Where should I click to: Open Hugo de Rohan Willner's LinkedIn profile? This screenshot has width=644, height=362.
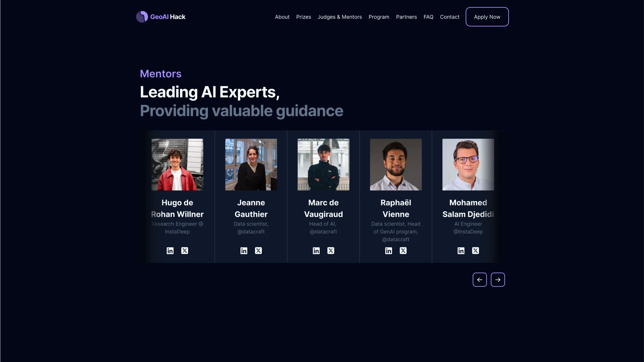coord(170,251)
